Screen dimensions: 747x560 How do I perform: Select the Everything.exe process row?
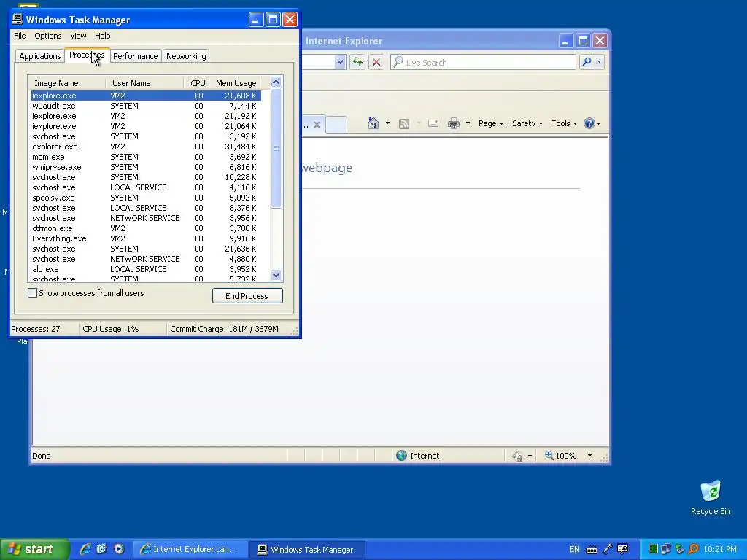(x=146, y=238)
